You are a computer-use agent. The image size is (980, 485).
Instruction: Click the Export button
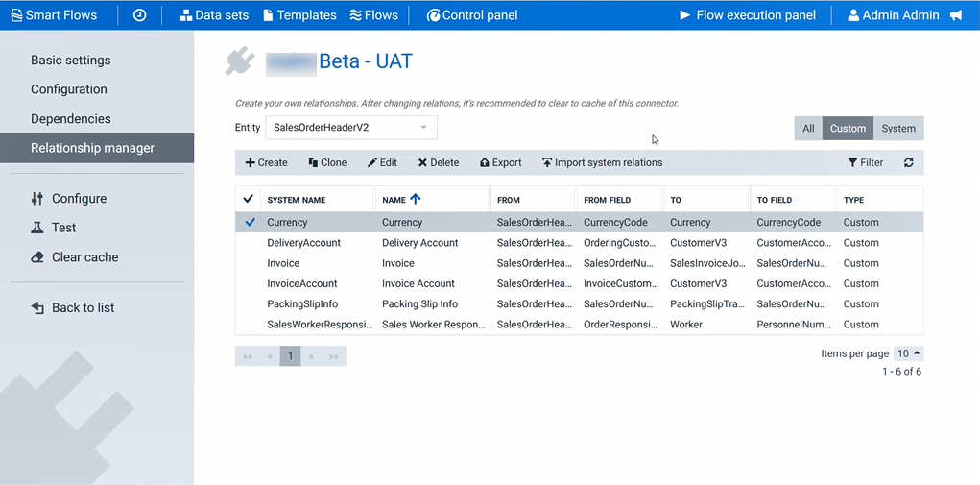point(500,162)
